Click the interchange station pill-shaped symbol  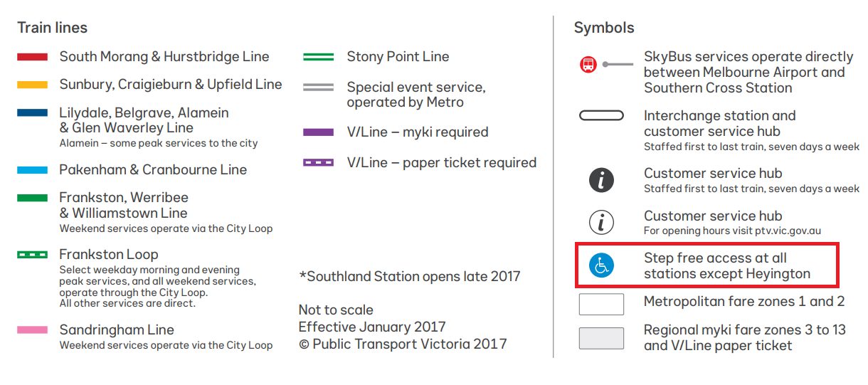[x=601, y=115]
